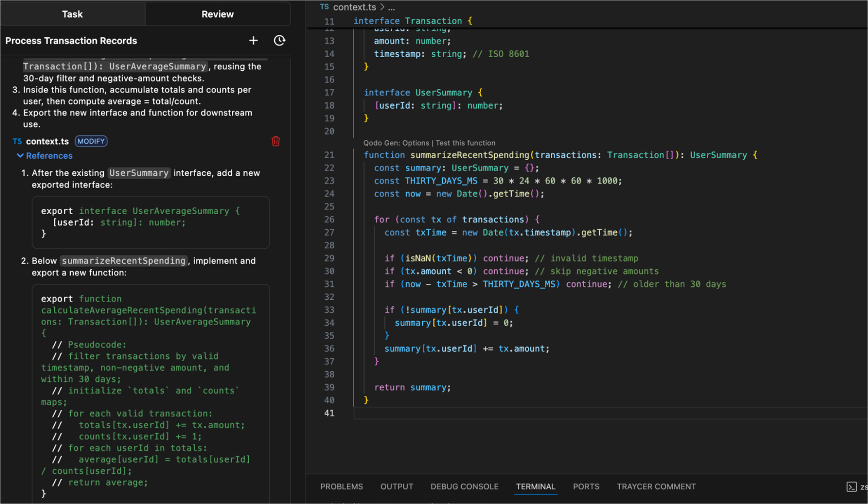Click the plus icon beside Process Transaction Records
Image resolution: width=868 pixels, height=504 pixels.
pyautogui.click(x=253, y=41)
